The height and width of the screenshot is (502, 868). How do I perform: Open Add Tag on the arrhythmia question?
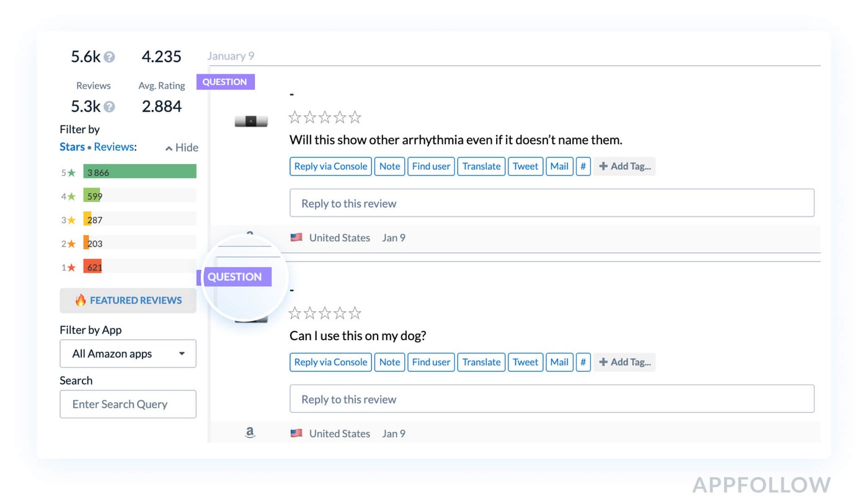[x=625, y=166]
